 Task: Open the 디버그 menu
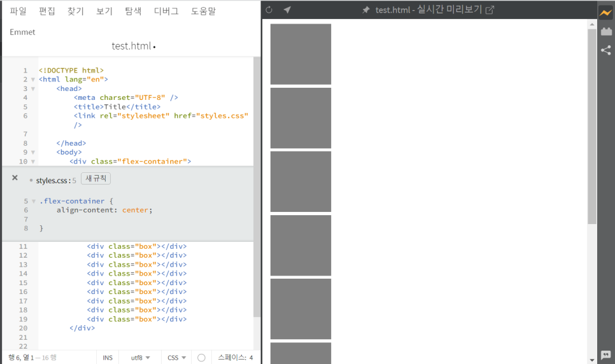point(166,11)
